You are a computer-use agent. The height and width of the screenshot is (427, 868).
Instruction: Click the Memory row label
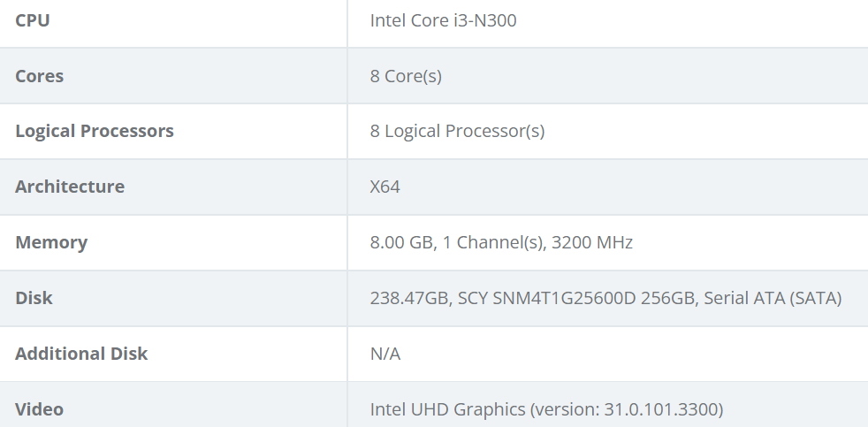click(51, 242)
